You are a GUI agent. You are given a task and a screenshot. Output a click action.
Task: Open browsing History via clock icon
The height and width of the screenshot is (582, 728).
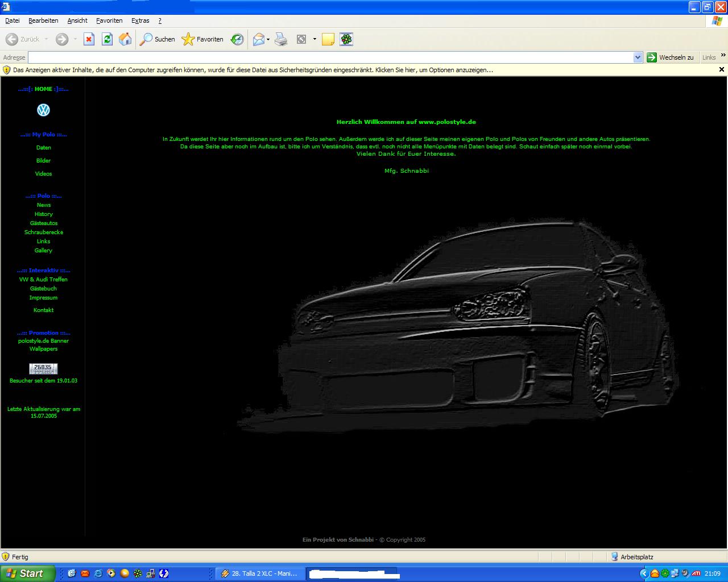[237, 39]
